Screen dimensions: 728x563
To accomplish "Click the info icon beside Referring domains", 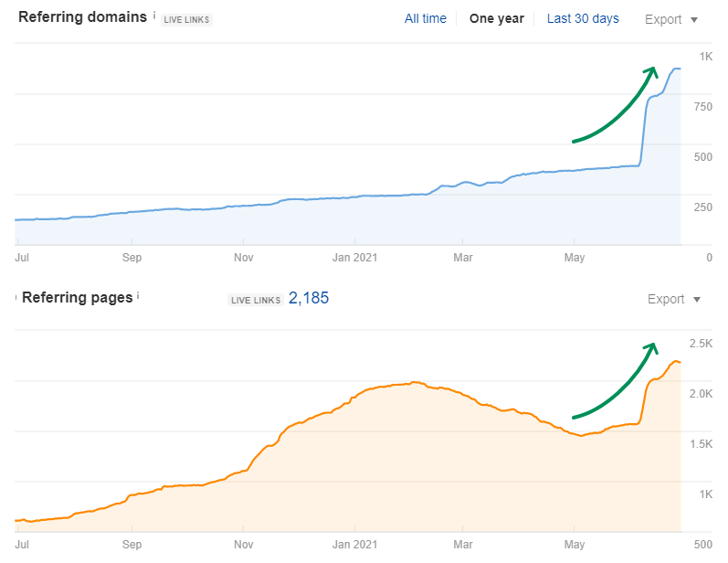I will pos(154,16).
